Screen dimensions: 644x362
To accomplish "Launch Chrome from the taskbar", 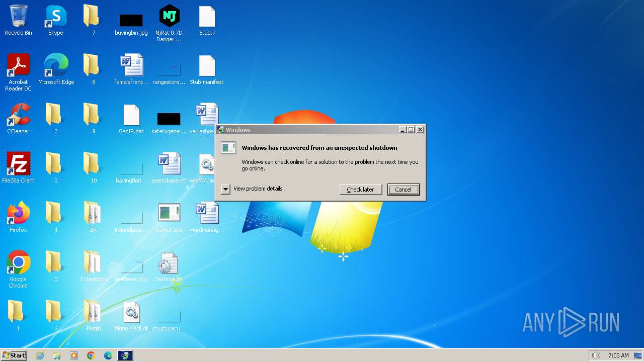I will pos(91,355).
